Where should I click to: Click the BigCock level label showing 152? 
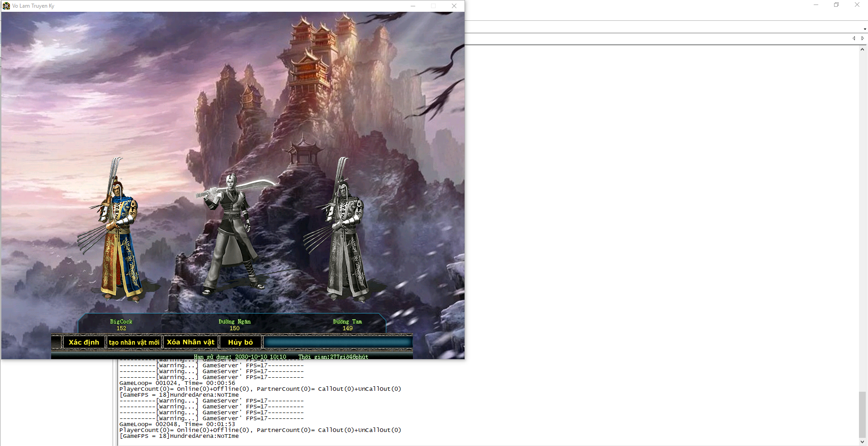coord(121,328)
